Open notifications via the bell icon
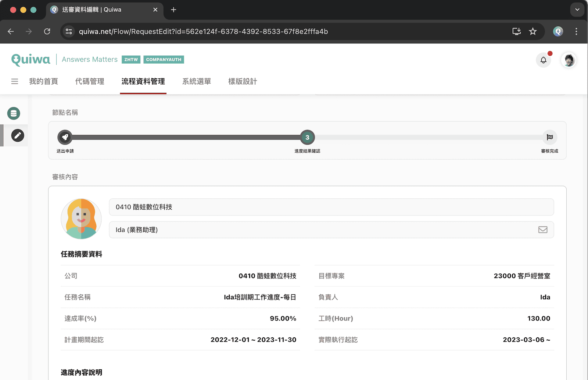This screenshot has width=588, height=380. 544,60
